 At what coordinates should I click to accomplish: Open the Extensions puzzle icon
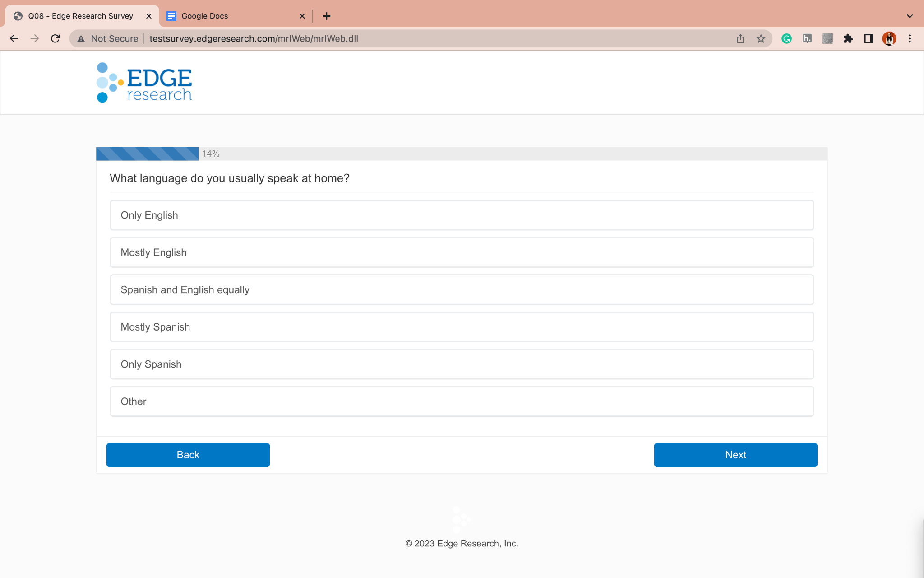848,39
